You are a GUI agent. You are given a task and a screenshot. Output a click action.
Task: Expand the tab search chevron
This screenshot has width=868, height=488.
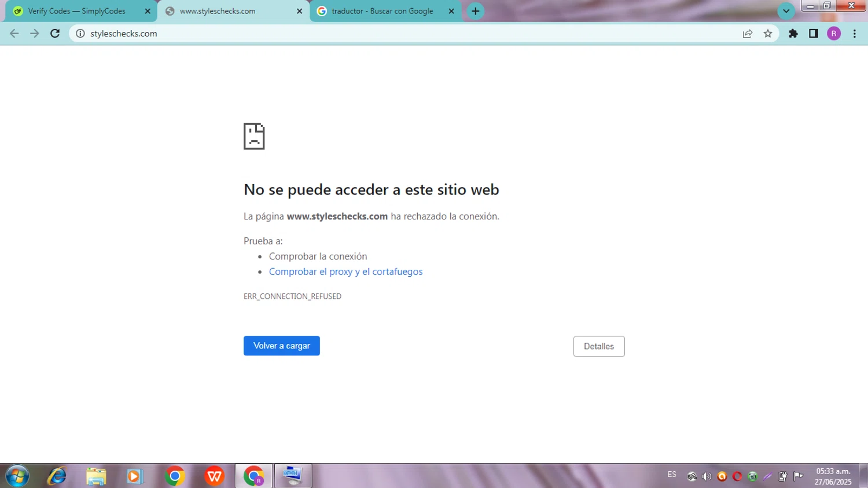(786, 11)
